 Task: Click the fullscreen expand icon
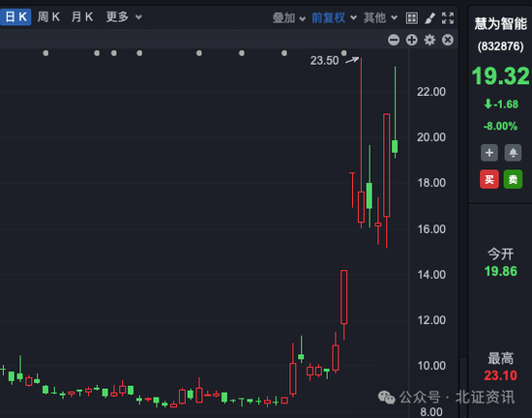448,18
